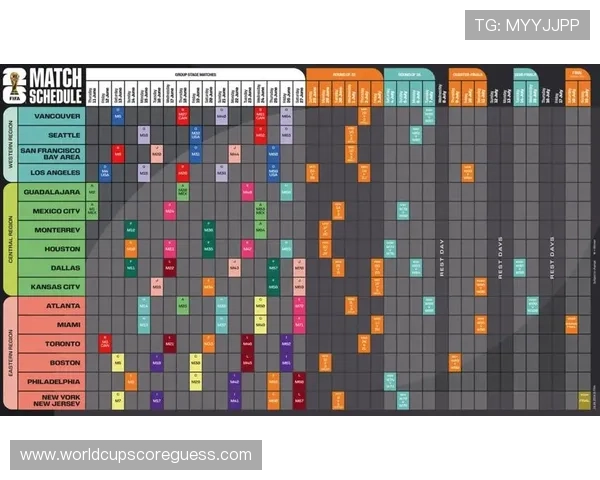Click the orange bronze final cell in Miami row

[571, 325]
